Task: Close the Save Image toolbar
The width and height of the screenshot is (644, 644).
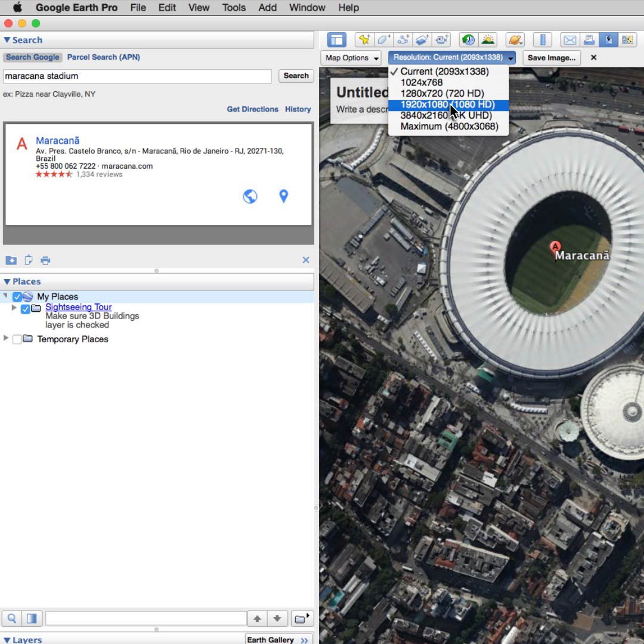Action: tap(593, 57)
